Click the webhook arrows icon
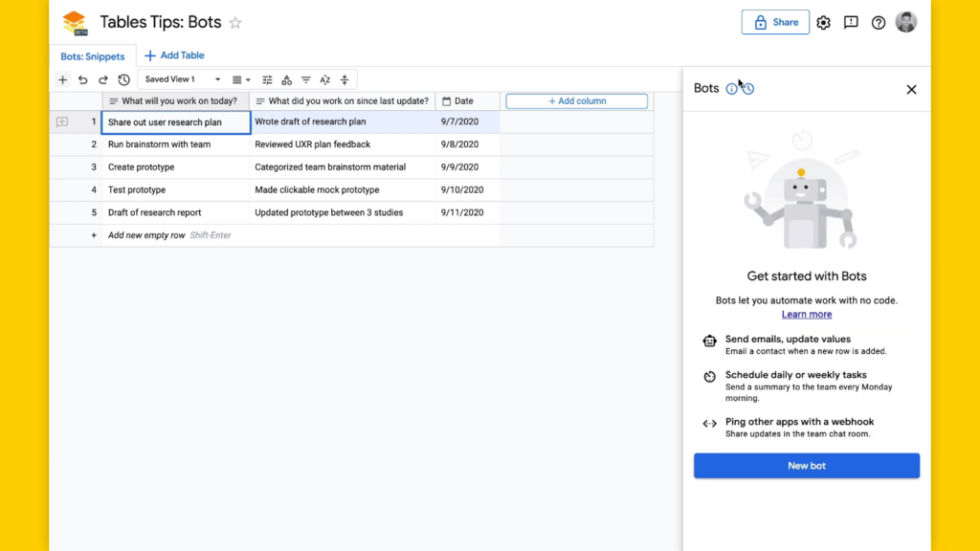Screen dimensions: 980x551 (x=709, y=424)
